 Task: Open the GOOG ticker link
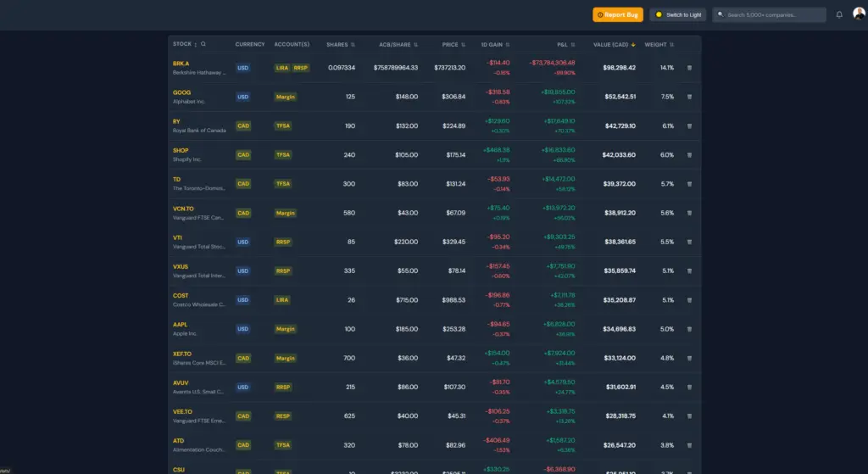coord(181,92)
